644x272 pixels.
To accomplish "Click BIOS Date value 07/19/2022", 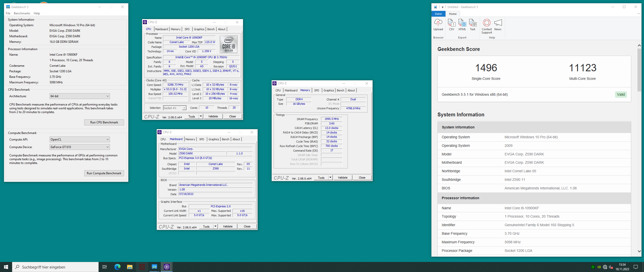I will pyautogui.click(x=215, y=194).
